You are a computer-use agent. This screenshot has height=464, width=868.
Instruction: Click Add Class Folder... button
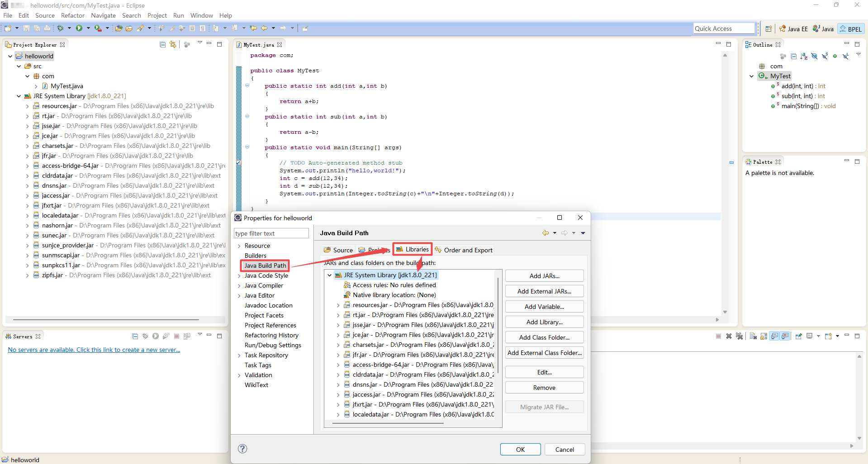(x=545, y=337)
